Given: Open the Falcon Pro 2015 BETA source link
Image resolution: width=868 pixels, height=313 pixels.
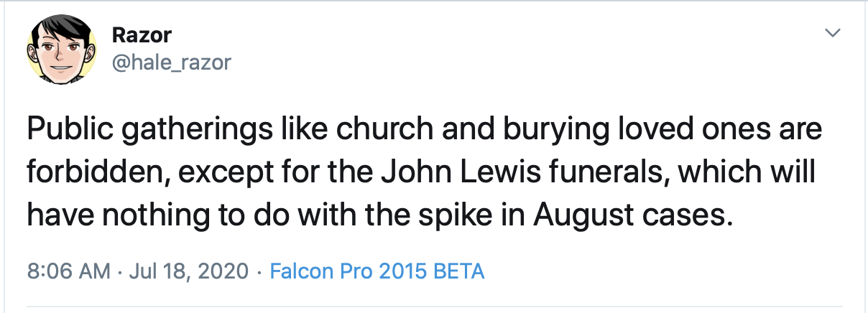Looking at the screenshot, I should [377, 272].
